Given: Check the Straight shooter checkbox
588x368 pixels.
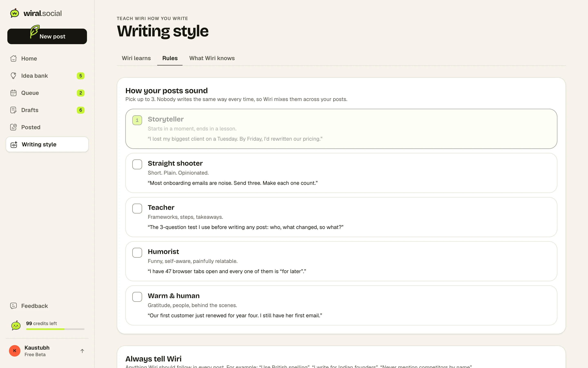Looking at the screenshot, I should (137, 164).
